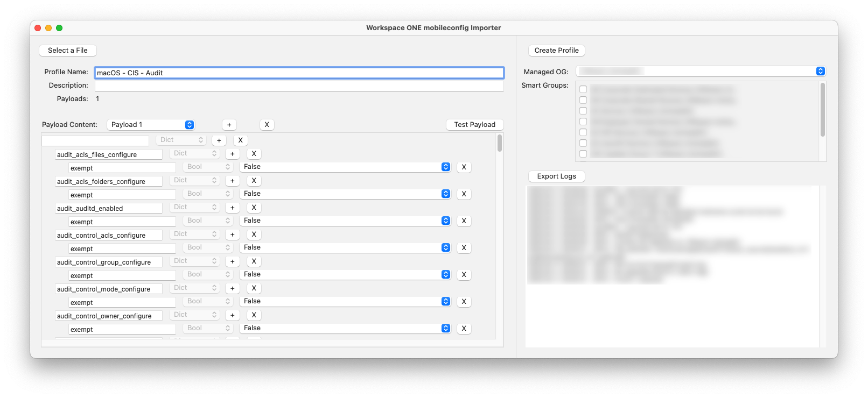
Task: Tick the fifth Smart Groups checkbox
Action: 583,132
